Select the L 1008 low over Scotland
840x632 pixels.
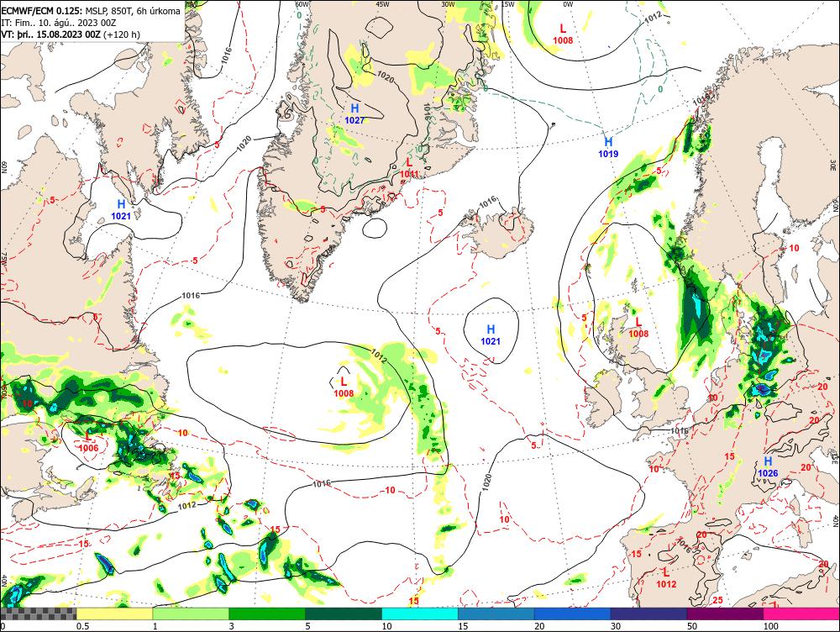638,327
